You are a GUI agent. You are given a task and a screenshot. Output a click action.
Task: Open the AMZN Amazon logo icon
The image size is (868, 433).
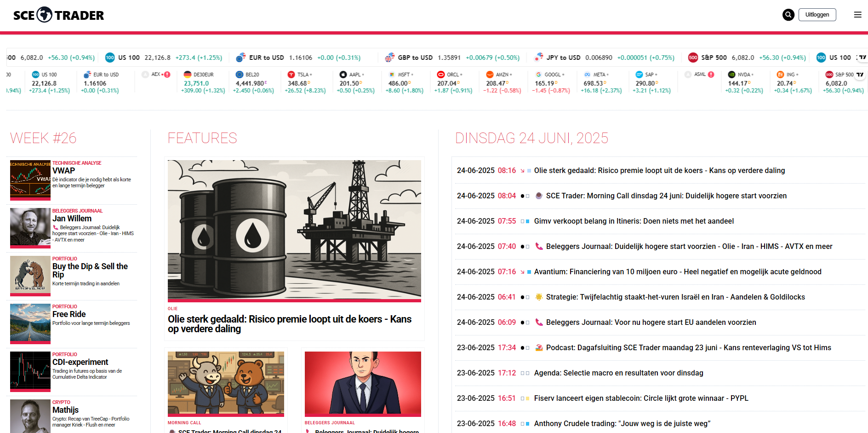coord(490,75)
